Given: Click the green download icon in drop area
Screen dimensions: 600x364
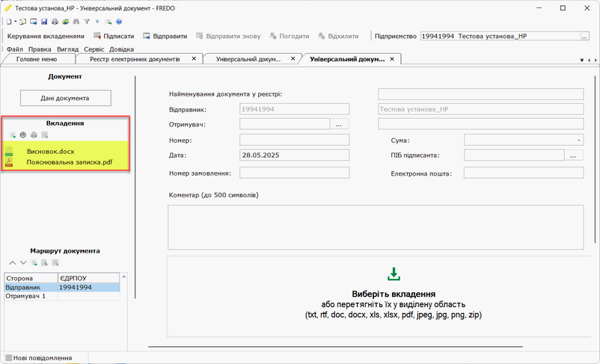Looking at the screenshot, I should [394, 274].
